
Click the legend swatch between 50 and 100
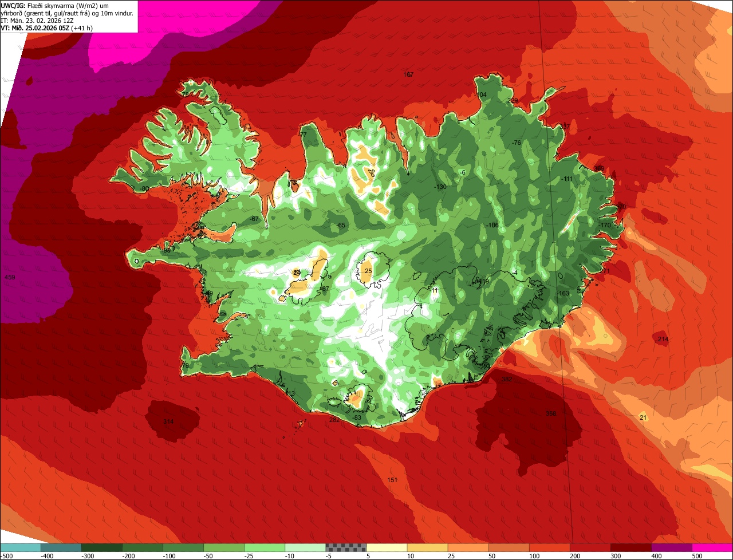[509, 547]
